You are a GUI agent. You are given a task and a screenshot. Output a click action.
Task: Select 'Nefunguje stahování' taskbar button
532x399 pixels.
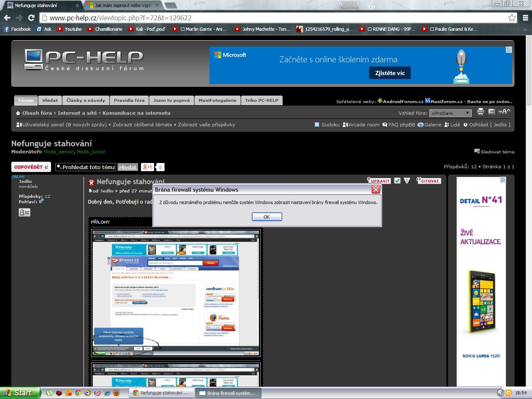coord(162,393)
